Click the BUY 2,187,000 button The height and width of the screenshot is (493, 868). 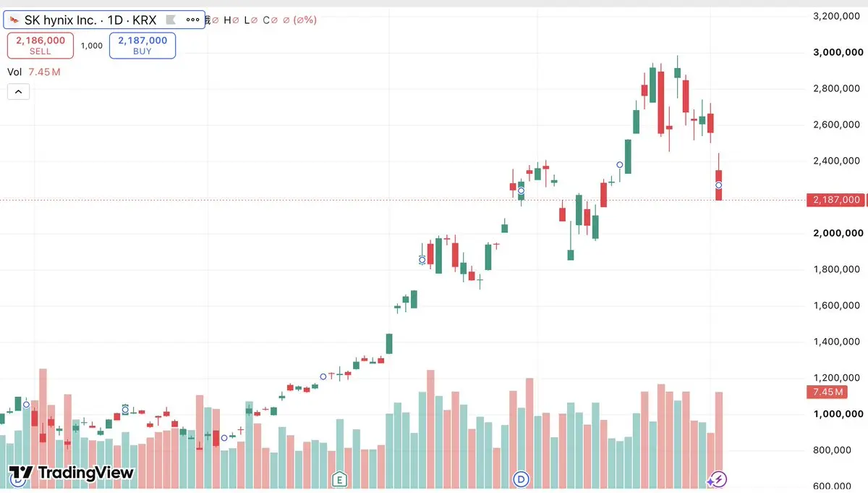click(142, 46)
